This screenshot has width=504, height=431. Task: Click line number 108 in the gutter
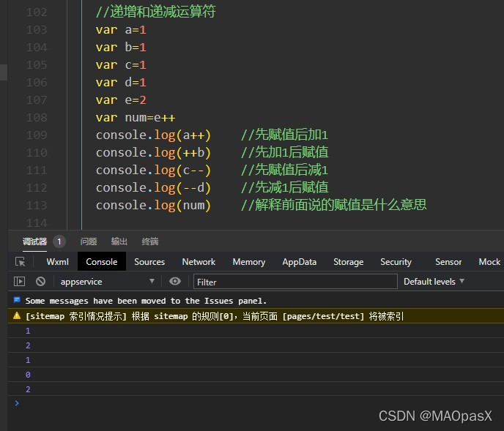click(x=37, y=118)
